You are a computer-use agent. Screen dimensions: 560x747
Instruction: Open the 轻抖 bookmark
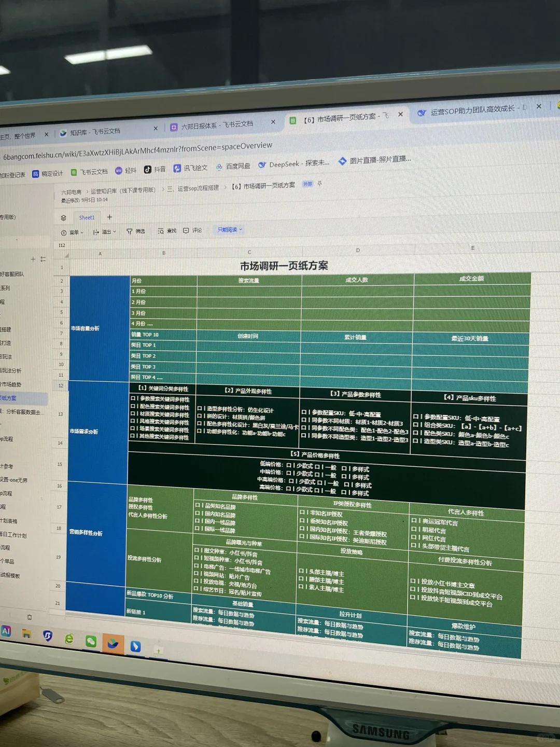pyautogui.click(x=126, y=170)
